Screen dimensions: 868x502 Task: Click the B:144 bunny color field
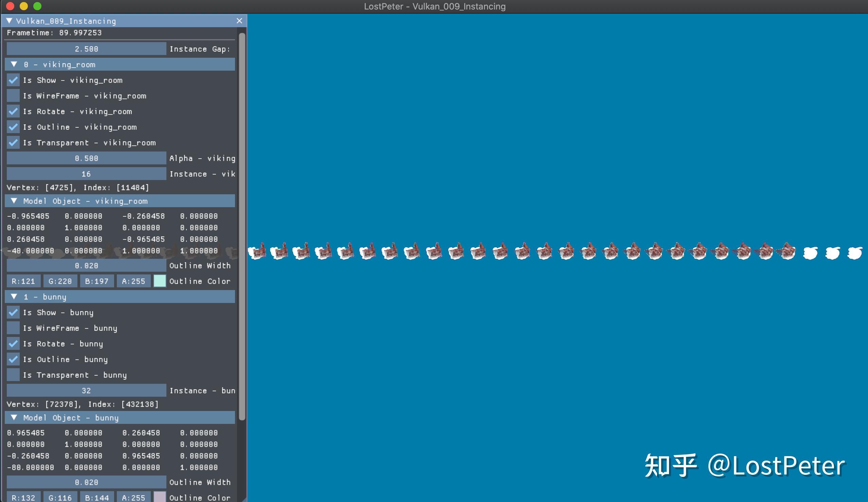click(x=97, y=497)
